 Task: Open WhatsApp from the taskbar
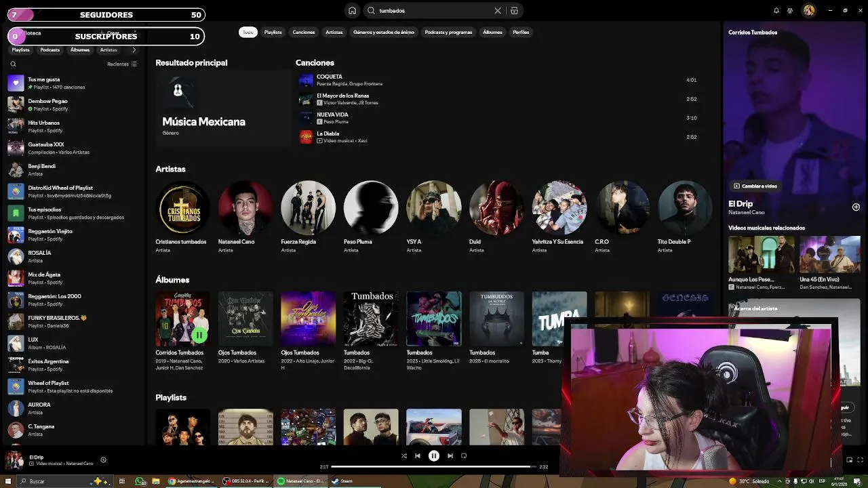click(140, 481)
